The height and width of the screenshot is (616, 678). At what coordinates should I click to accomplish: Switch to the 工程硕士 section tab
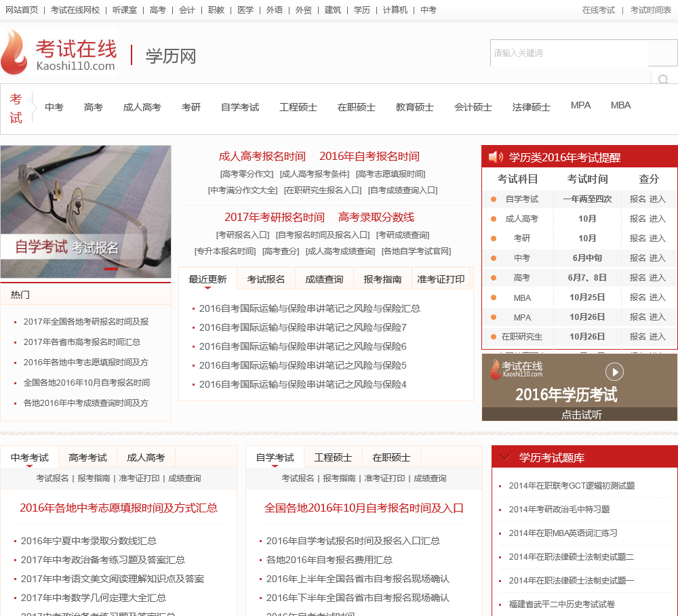(333, 457)
